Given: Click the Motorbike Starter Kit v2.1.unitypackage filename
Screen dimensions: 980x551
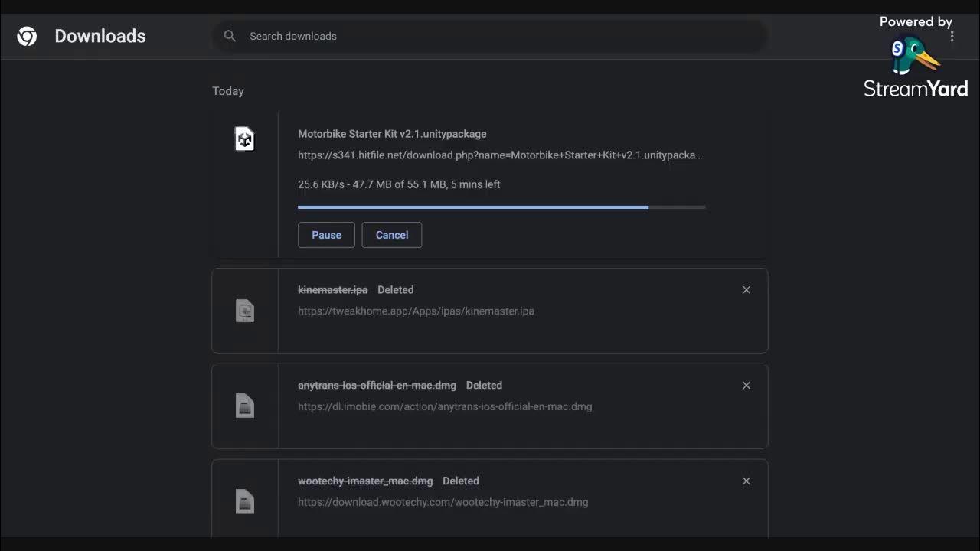Looking at the screenshot, I should click(392, 134).
